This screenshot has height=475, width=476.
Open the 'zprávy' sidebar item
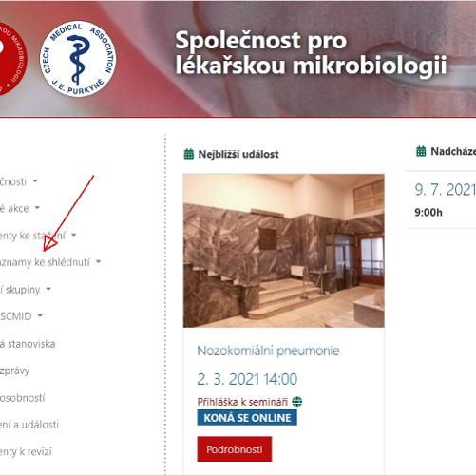14,370
